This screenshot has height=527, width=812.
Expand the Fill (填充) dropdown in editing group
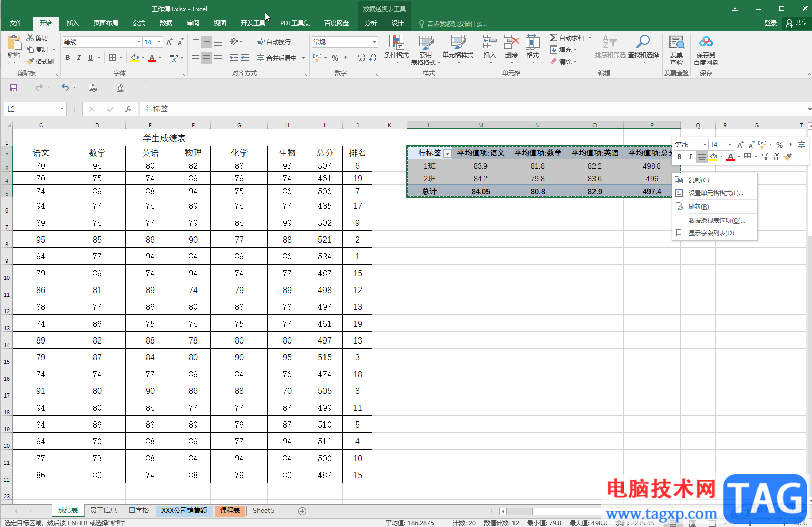tap(575, 50)
